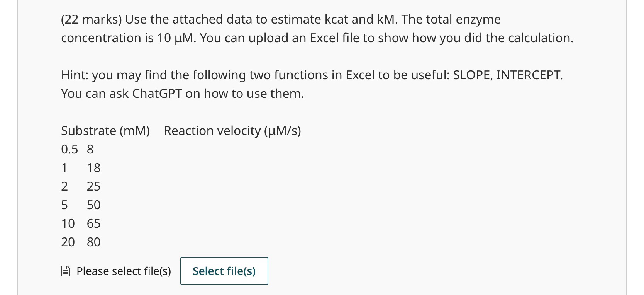Click the velocity value 8
644x295 pixels.
(x=90, y=149)
